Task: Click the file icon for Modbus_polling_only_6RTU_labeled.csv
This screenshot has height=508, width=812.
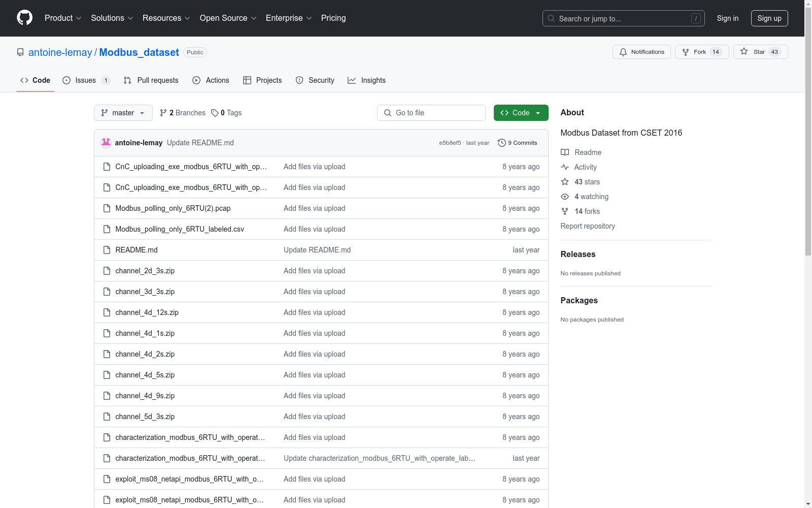Action: pos(107,229)
